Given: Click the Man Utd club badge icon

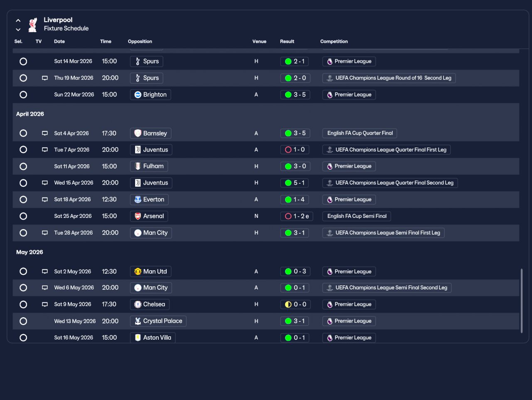Looking at the screenshot, I should 138,272.
